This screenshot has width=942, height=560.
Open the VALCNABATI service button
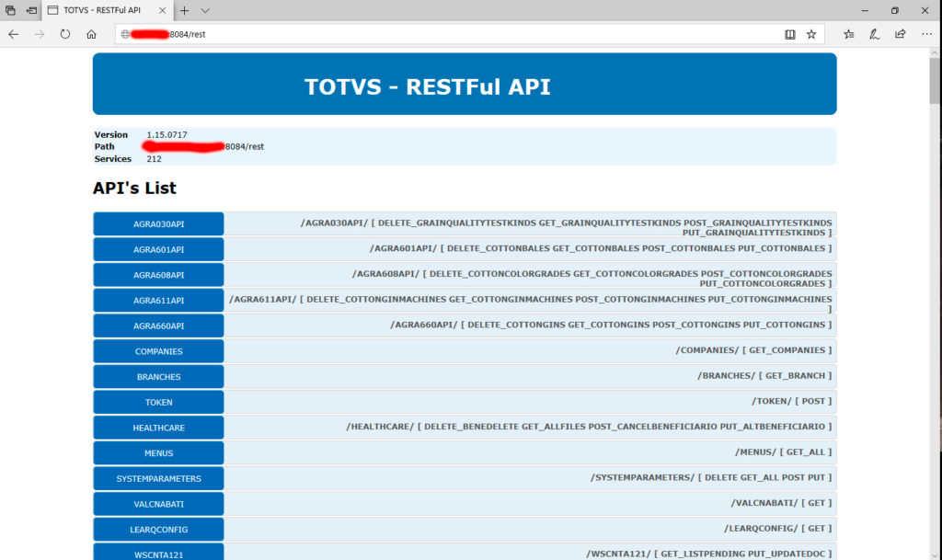point(158,504)
